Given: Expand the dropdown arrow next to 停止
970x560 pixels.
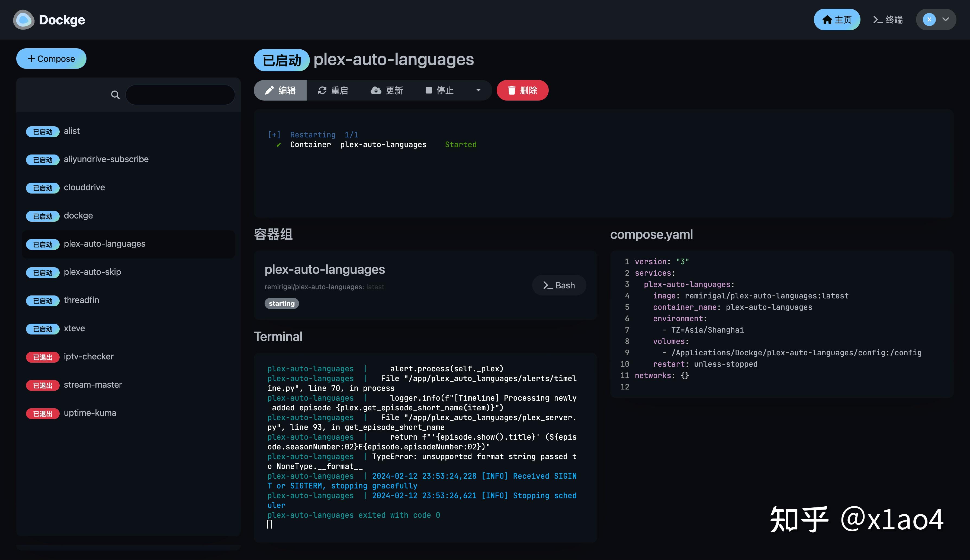Looking at the screenshot, I should click(x=478, y=90).
